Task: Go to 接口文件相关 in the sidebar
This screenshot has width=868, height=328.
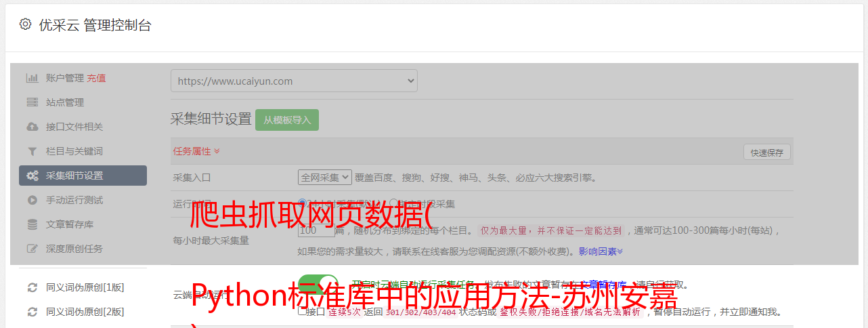Action: pos(74,127)
